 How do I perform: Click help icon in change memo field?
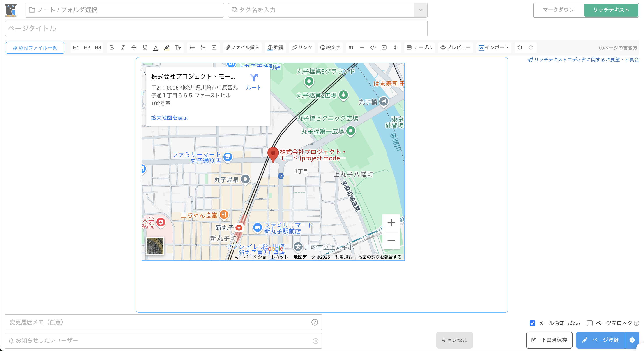(x=315, y=322)
